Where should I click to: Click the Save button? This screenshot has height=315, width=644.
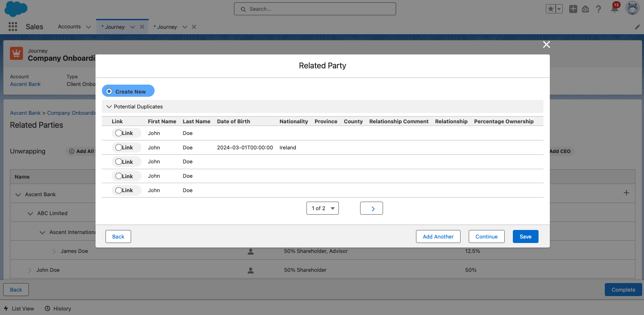tap(525, 237)
